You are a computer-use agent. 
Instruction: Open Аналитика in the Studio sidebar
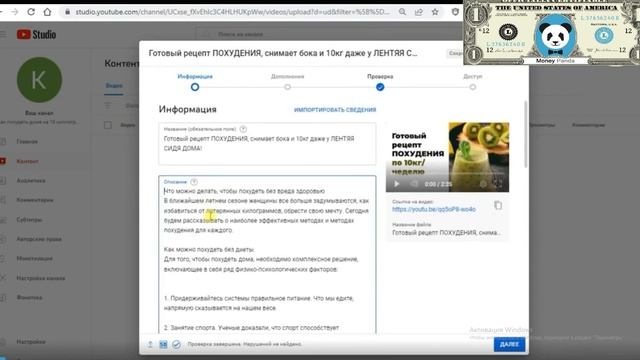31,180
